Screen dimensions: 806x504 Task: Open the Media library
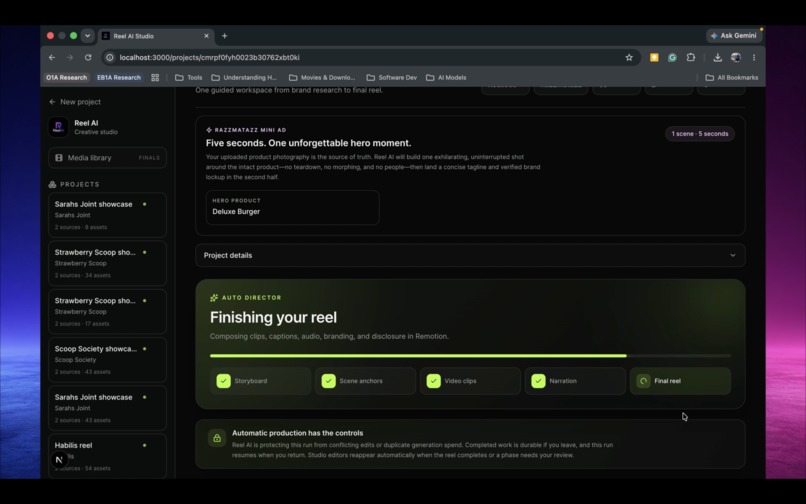(x=107, y=158)
